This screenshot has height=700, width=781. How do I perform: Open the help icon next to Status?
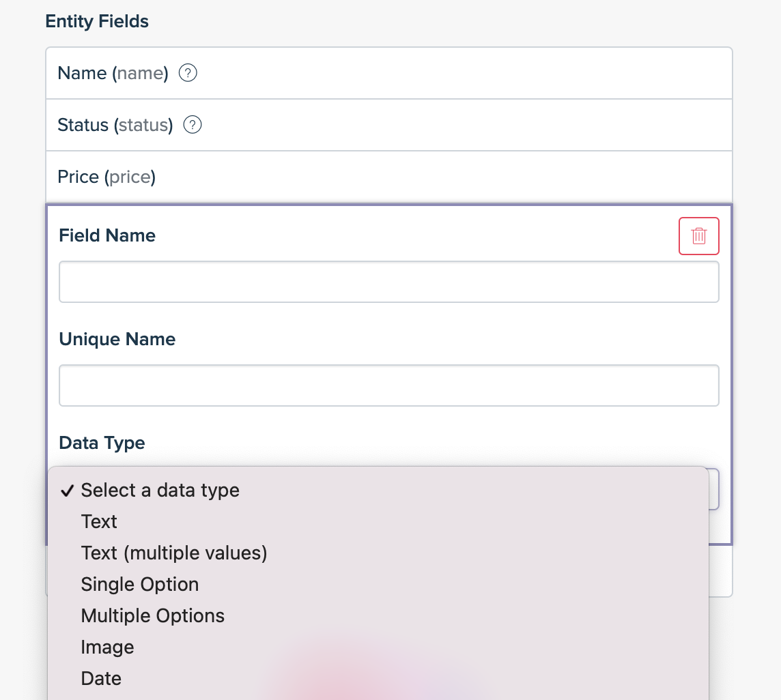[x=193, y=125]
